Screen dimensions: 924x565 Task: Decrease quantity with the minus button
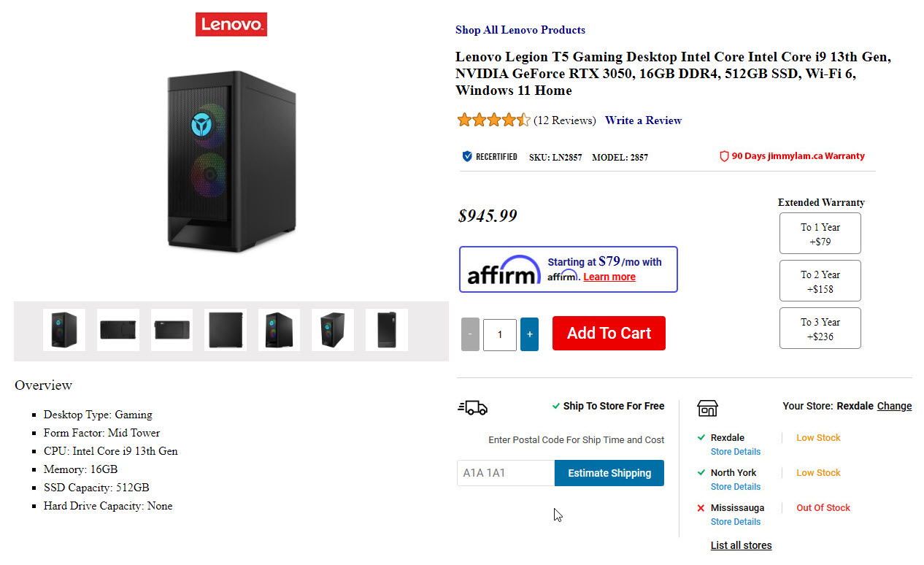pos(470,334)
